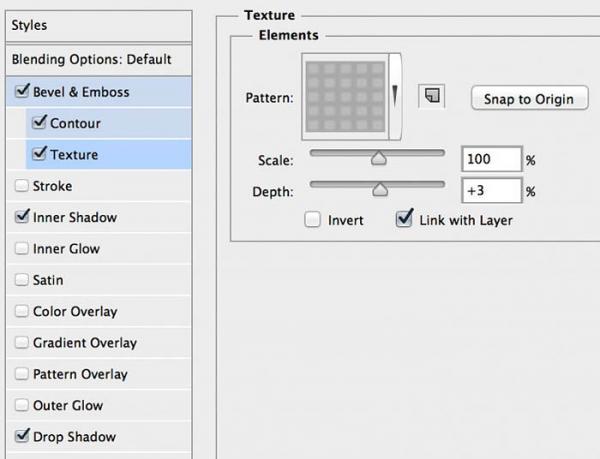Image resolution: width=600 pixels, height=459 pixels.
Task: Click the Snap to Origin button
Action: 528,98
